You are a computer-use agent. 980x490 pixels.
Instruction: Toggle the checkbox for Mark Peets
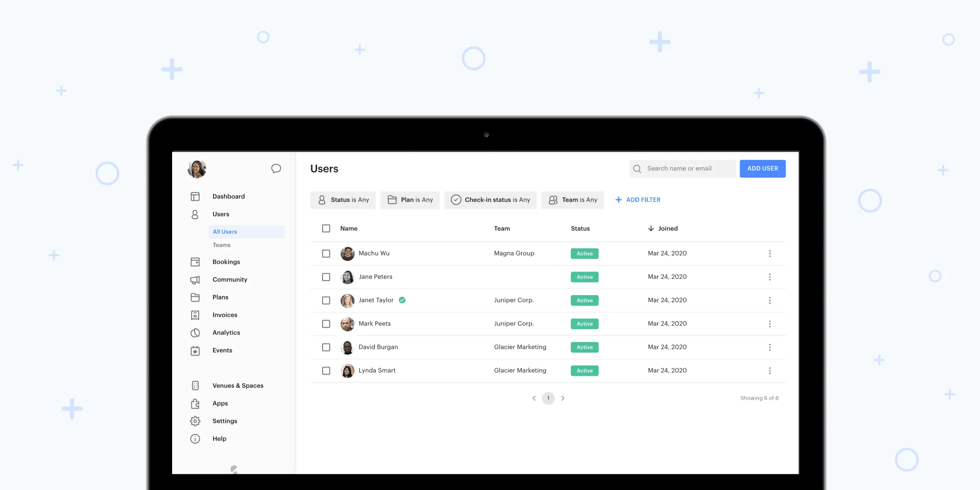[326, 323]
